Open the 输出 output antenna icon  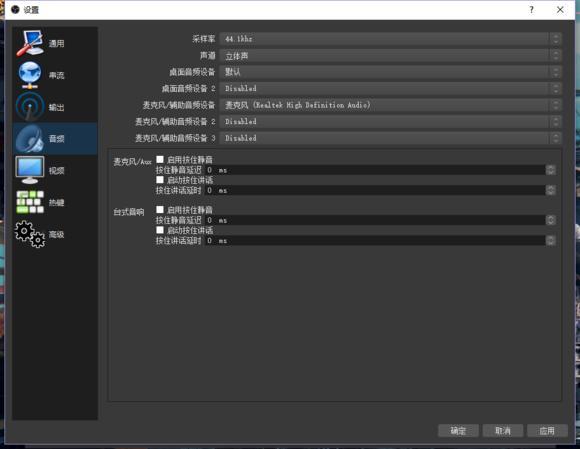[30, 107]
